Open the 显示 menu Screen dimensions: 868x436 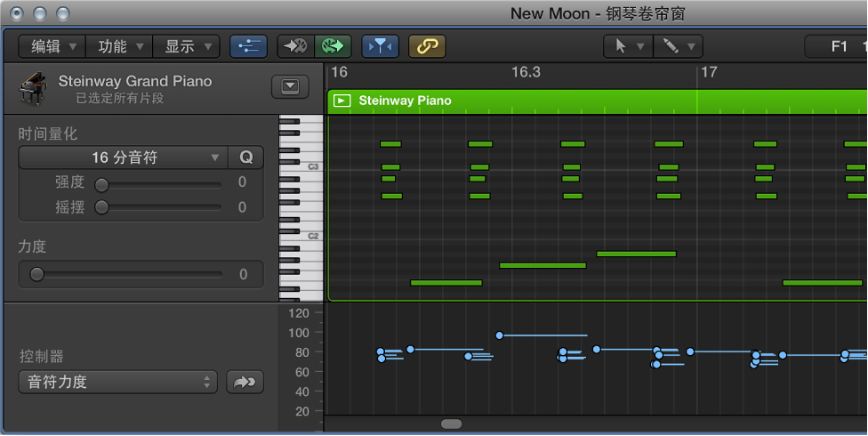coord(186,46)
